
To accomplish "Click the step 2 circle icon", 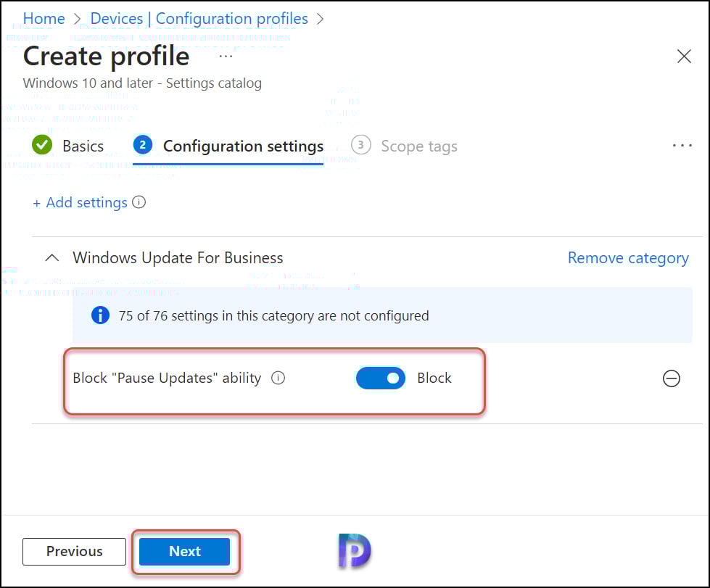I will 143,145.
